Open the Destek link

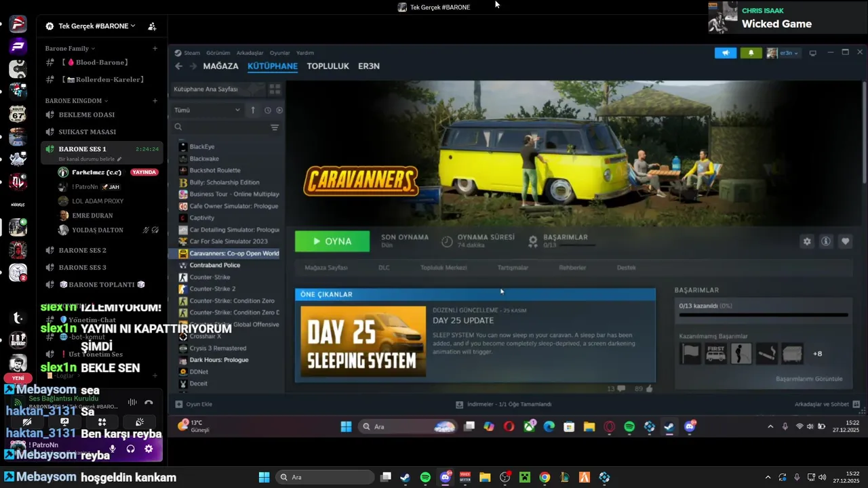pyautogui.click(x=626, y=268)
